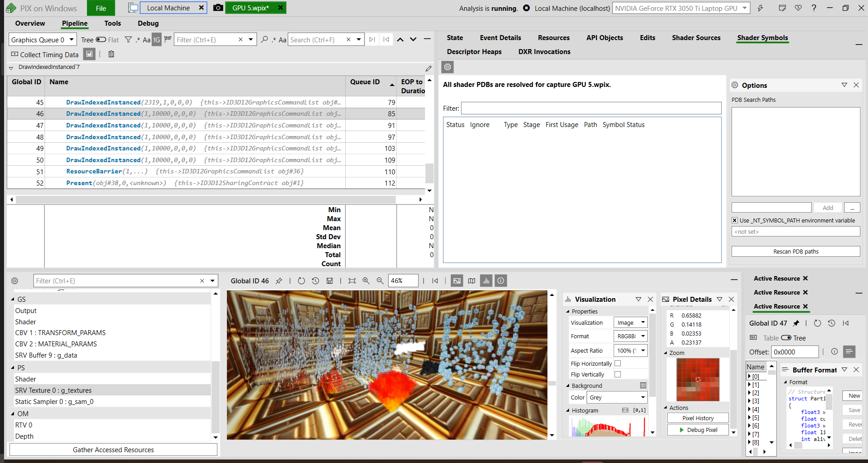Image resolution: width=868 pixels, height=463 pixels.
Task: Jump to next search result arrow-to-end icon
Action: point(372,40)
